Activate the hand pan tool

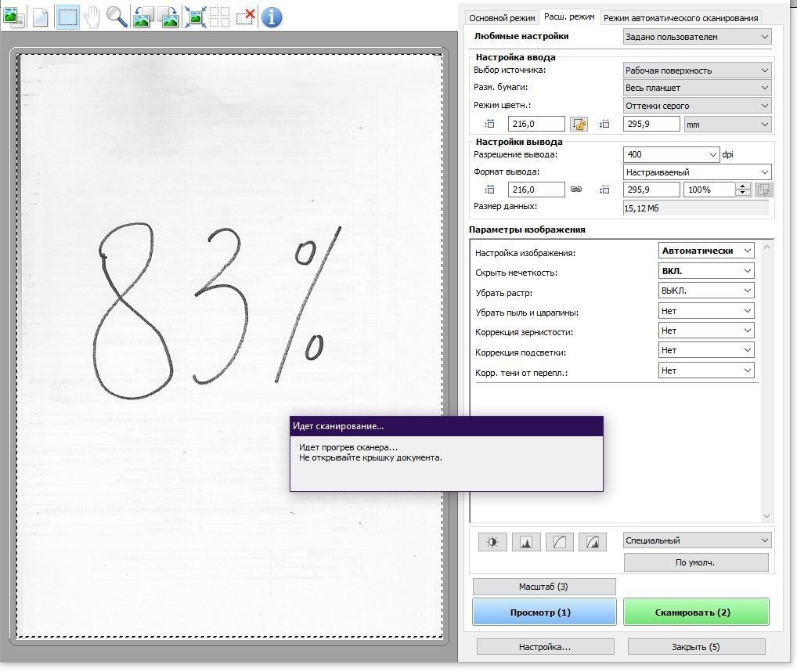[x=92, y=17]
